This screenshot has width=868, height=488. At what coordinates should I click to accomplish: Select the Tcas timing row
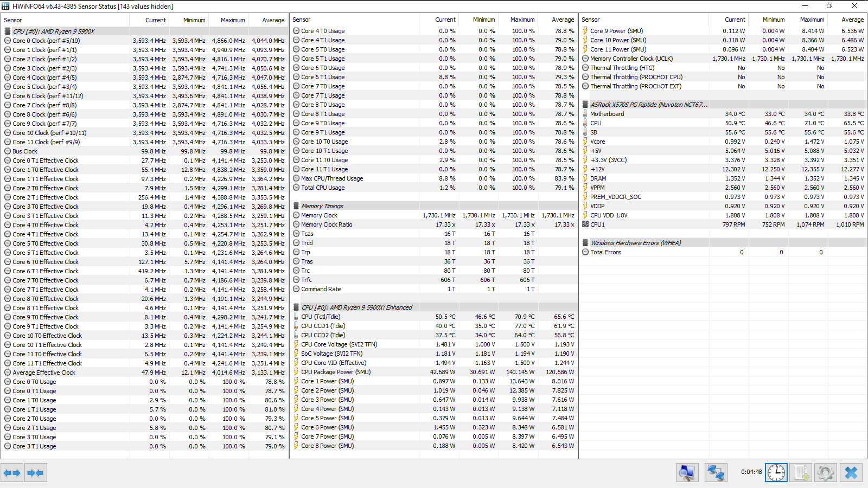433,234
